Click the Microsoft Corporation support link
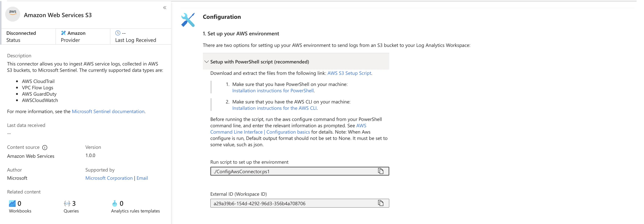 109,178
